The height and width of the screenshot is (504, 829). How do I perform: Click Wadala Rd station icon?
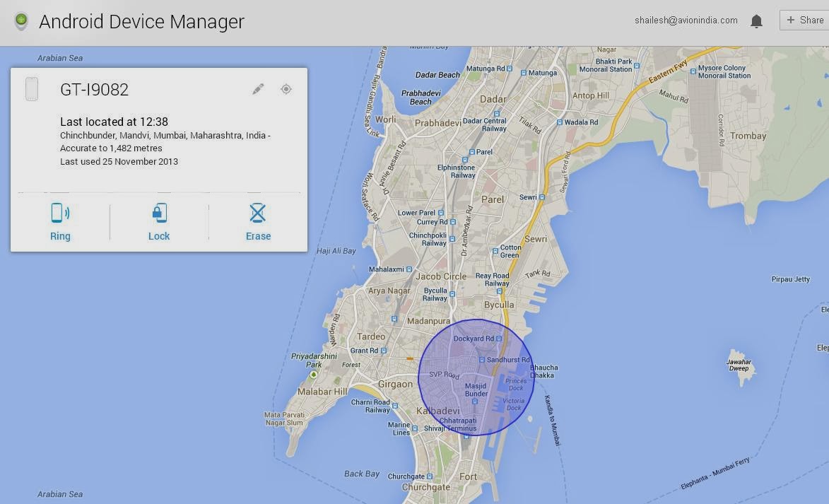[x=559, y=122]
